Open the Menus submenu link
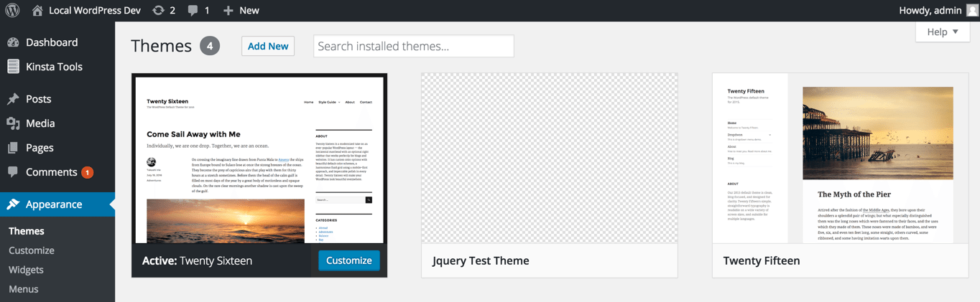The width and height of the screenshot is (980, 302). [x=23, y=289]
